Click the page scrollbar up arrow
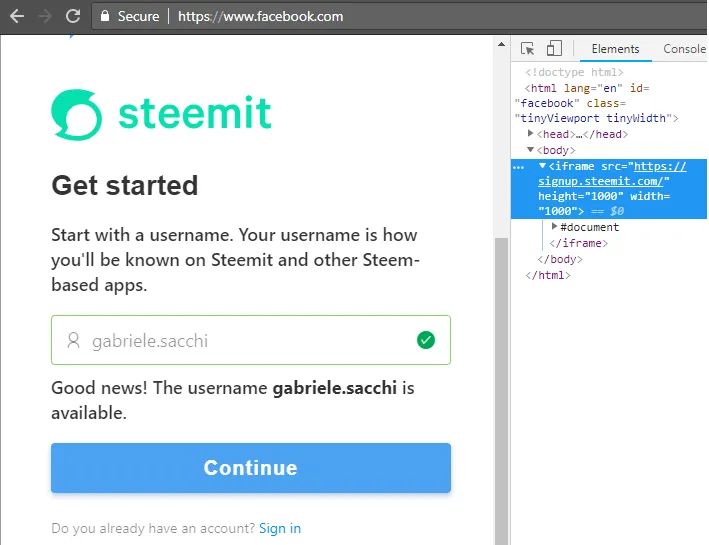This screenshot has width=709, height=545. 501,44
